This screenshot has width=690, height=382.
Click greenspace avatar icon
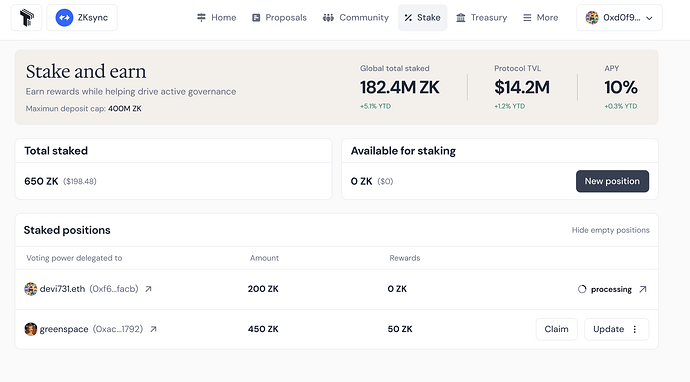click(30, 329)
